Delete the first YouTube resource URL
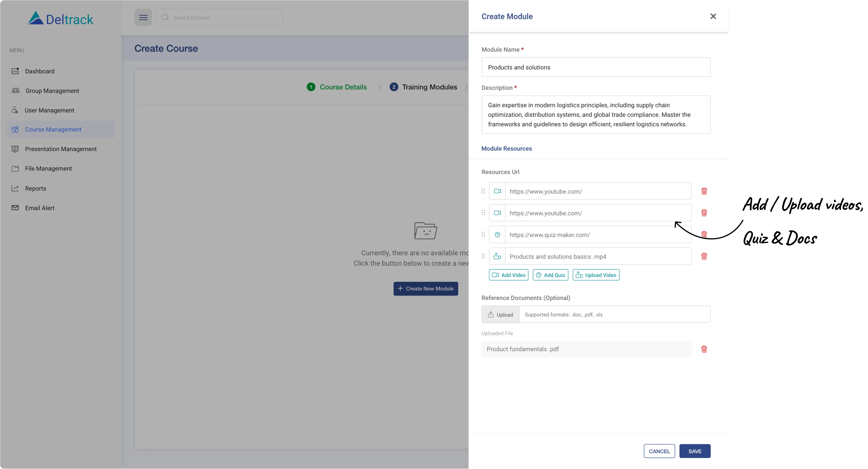Viewport: 868px width, 469px height. point(704,191)
